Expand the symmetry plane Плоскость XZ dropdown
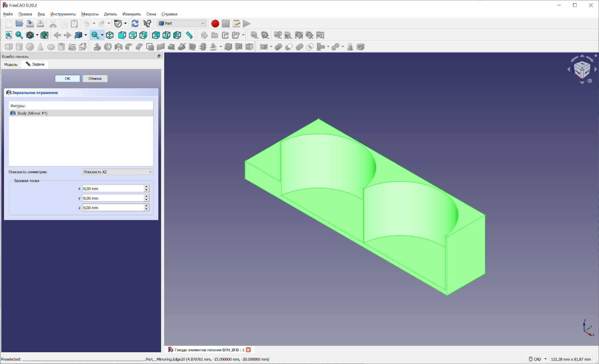The width and height of the screenshot is (599, 364). click(117, 172)
